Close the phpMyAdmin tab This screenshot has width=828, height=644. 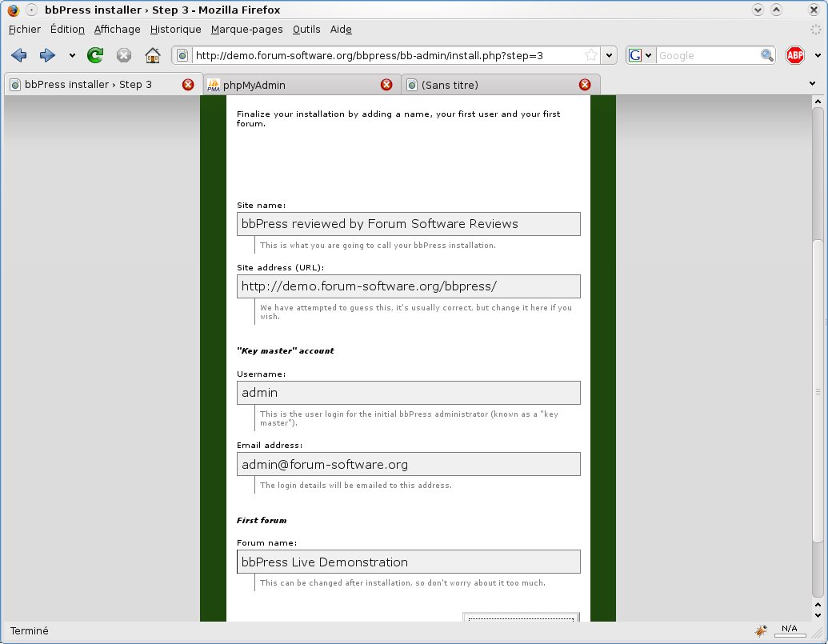pyautogui.click(x=386, y=85)
